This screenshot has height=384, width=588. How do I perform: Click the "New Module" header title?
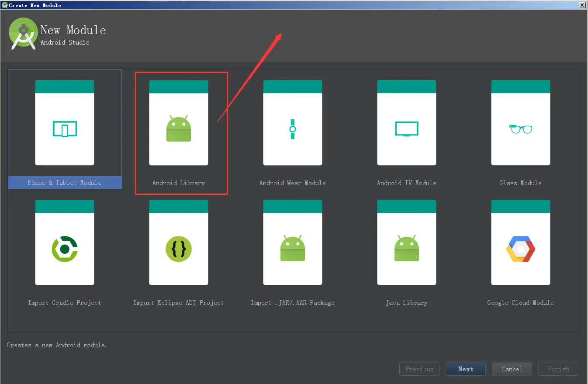73,30
